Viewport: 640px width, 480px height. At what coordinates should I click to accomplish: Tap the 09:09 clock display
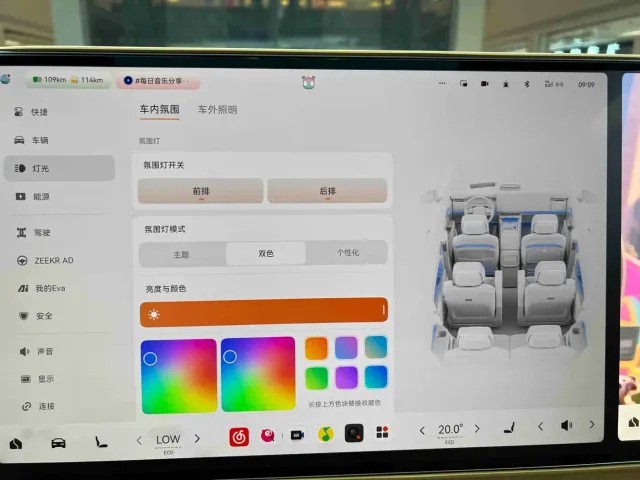pos(586,85)
